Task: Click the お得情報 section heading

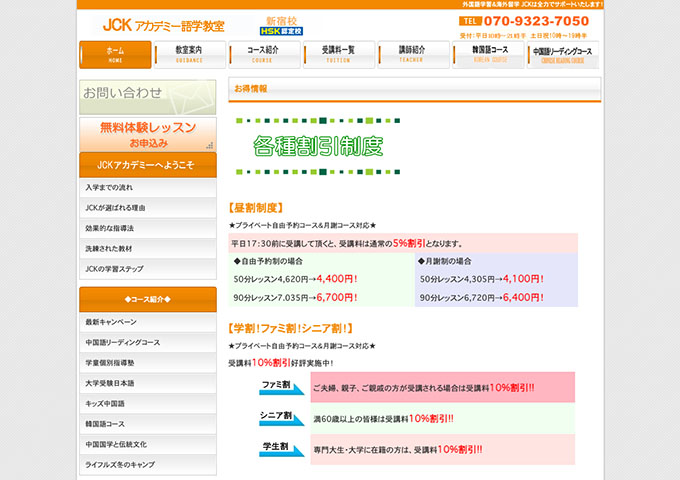Action: tap(251, 89)
